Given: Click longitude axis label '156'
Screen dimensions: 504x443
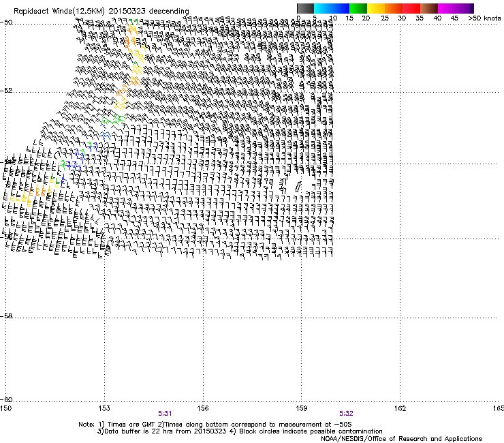Looking at the screenshot, I should pos(203,408).
